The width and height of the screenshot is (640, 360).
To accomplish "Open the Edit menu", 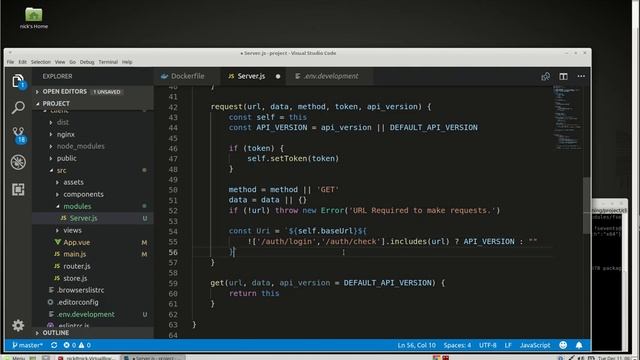I will click(x=22, y=62).
